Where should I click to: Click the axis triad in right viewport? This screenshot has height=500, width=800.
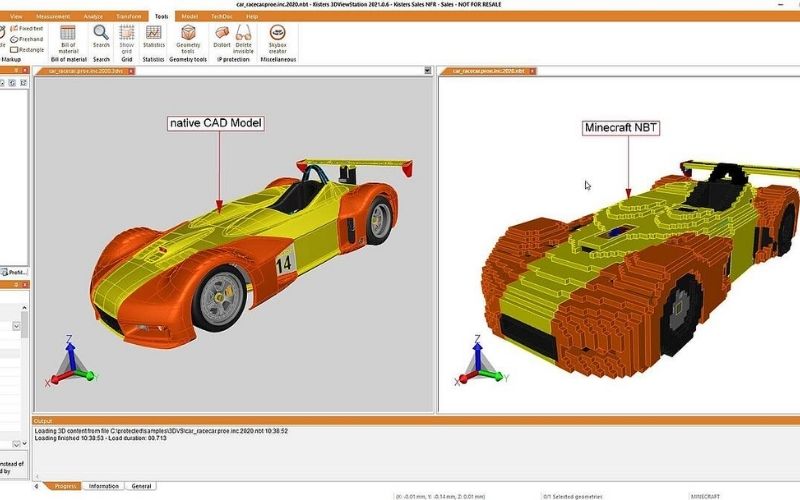click(x=480, y=361)
